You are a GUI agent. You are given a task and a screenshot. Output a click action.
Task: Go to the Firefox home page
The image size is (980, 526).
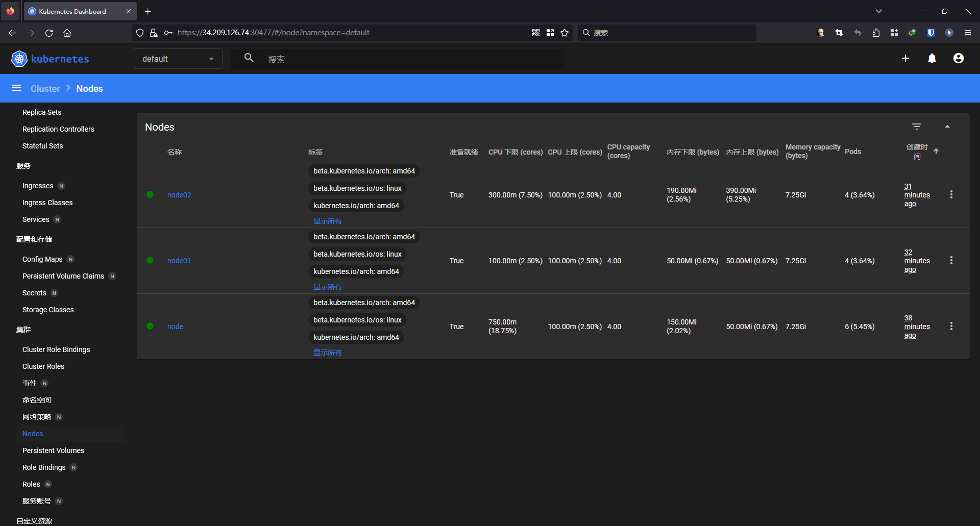67,33
